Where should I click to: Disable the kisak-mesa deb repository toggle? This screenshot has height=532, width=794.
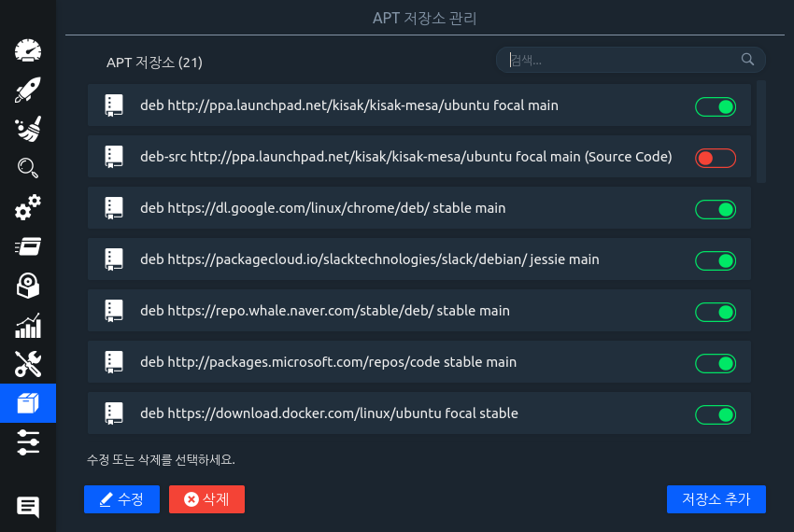pyautogui.click(x=715, y=106)
